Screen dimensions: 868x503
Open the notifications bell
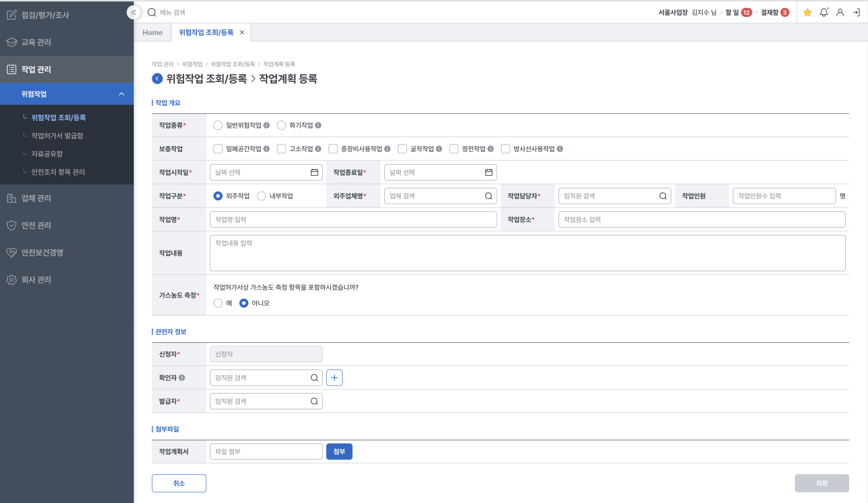coord(824,12)
